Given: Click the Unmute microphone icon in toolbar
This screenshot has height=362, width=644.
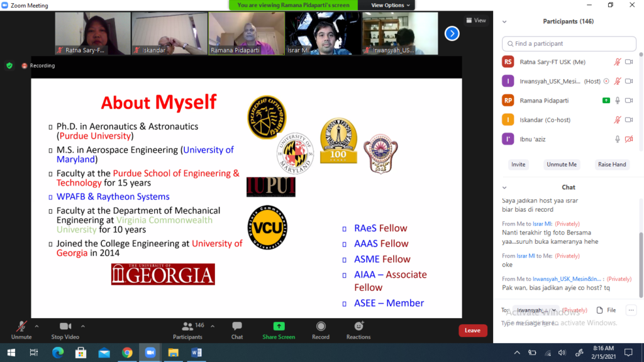Looking at the screenshot, I should pyautogui.click(x=21, y=327).
